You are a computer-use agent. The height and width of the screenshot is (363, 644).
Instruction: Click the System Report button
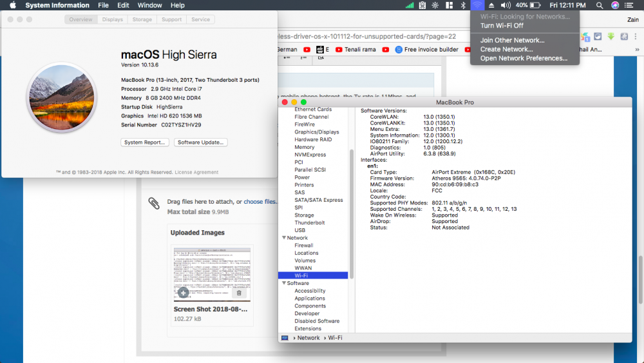pos(144,142)
